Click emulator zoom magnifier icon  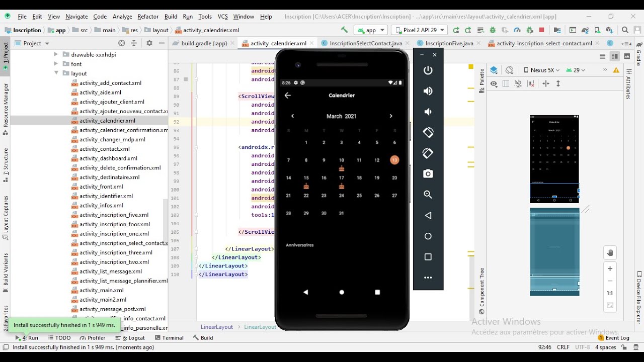428,195
